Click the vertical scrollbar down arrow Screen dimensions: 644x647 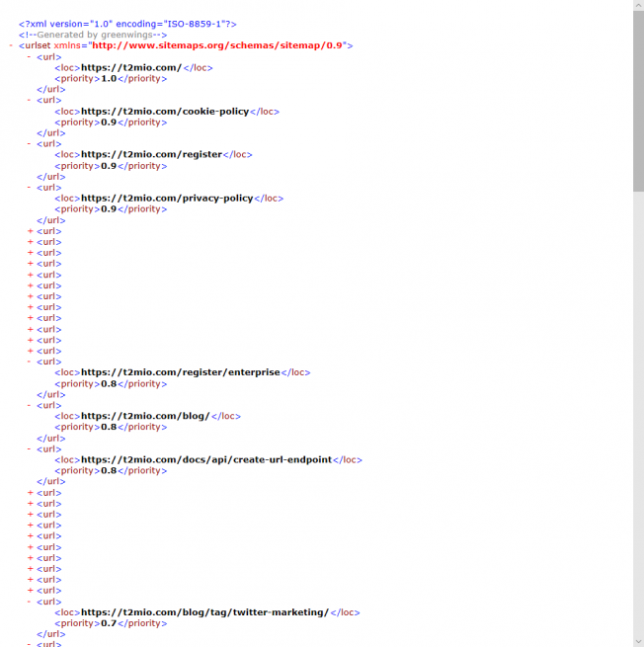coord(639,642)
